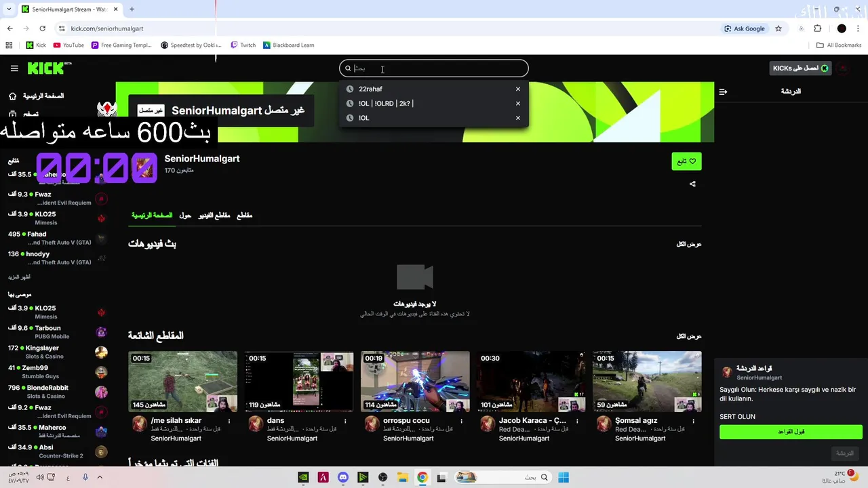Open Chrome extensions puzzle icon

[x=817, y=28]
